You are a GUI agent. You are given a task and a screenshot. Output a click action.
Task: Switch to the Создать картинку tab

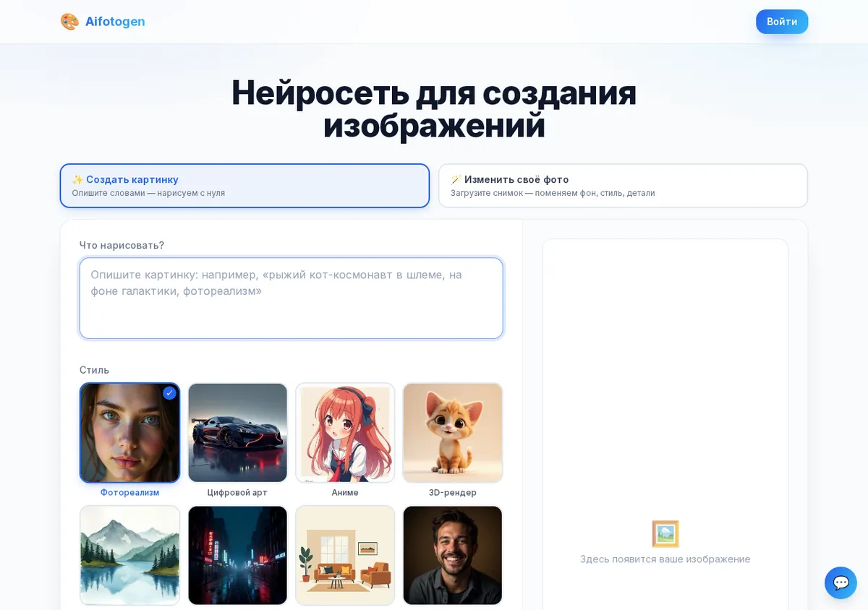tap(244, 186)
